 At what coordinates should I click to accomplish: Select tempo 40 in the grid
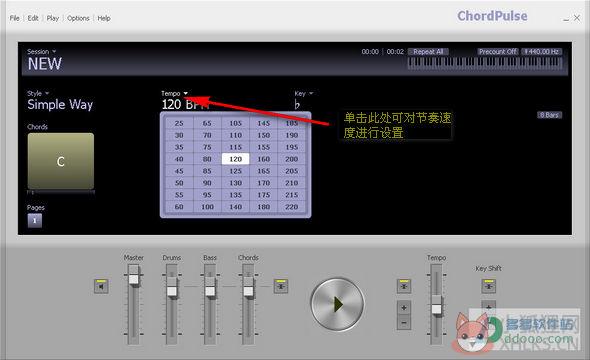[179, 159]
